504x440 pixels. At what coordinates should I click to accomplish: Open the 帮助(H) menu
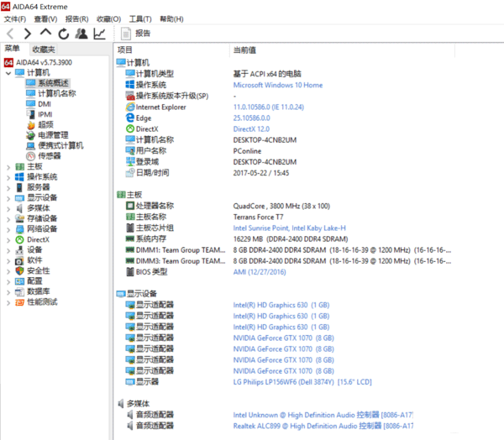tap(171, 19)
